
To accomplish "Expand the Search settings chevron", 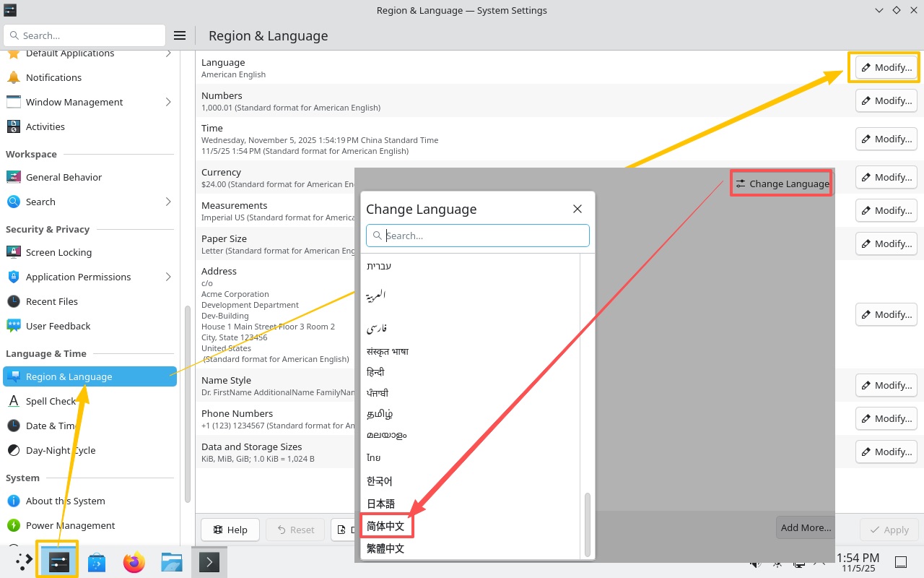I will [x=168, y=202].
